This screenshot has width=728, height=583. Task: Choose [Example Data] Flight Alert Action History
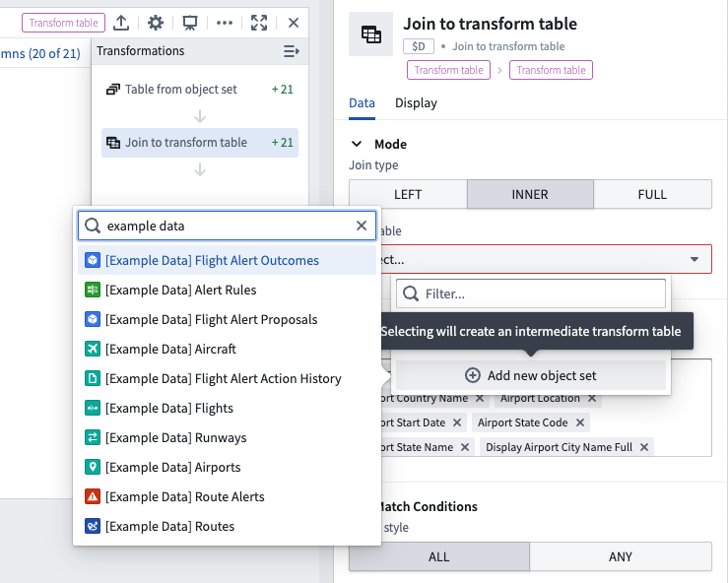(x=227, y=379)
